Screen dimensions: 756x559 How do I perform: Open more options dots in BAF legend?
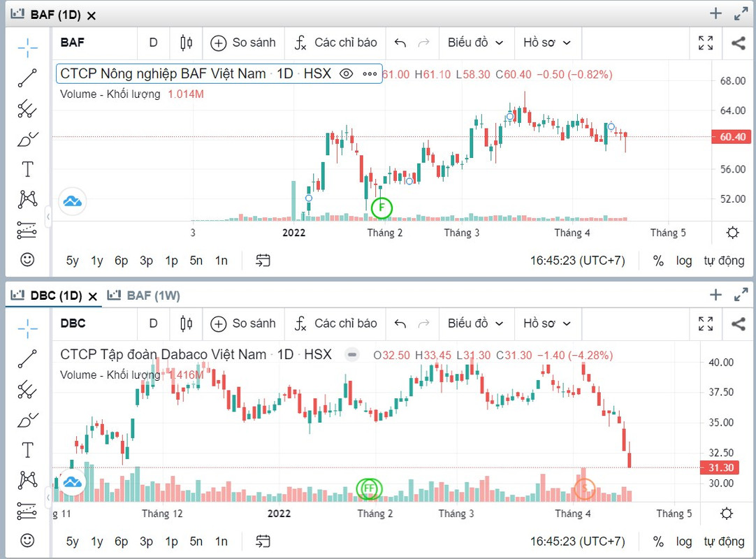[370, 74]
